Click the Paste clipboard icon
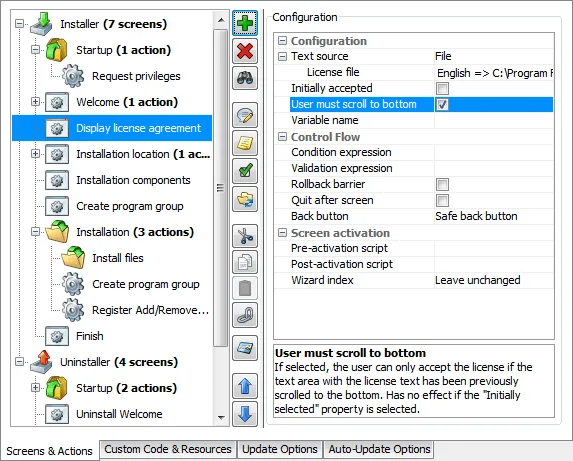Viewport: 573px width, 461px height. tap(245, 288)
